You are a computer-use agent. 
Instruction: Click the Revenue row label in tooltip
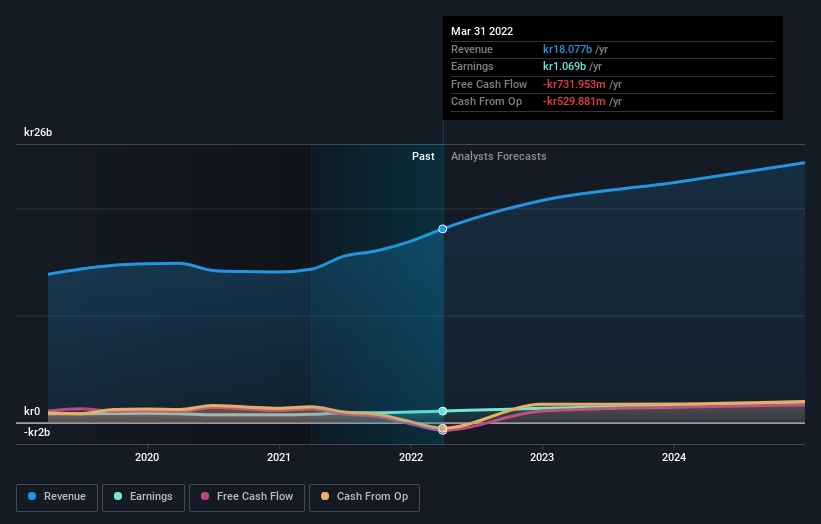[472, 49]
